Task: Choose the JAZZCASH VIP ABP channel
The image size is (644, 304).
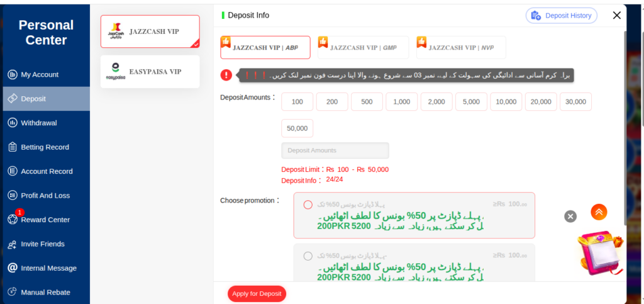Action: (265, 48)
